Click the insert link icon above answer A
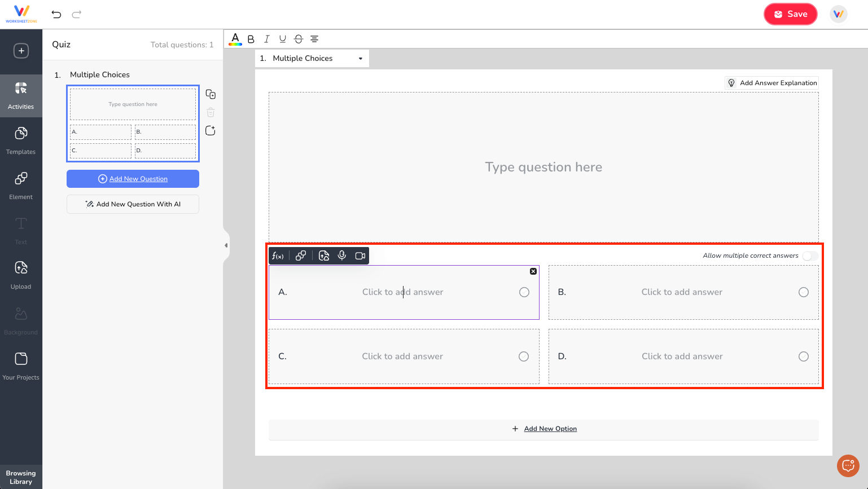 [x=301, y=255]
